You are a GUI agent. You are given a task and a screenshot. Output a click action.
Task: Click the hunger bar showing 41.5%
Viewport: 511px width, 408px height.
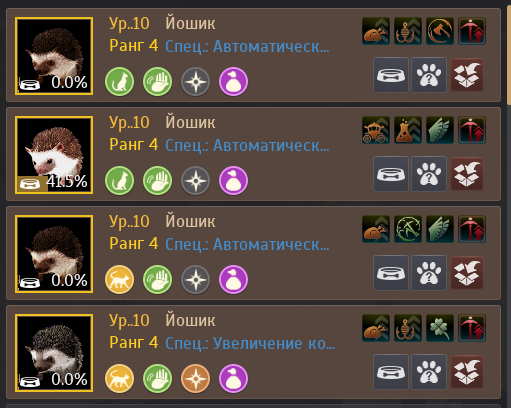point(53,183)
